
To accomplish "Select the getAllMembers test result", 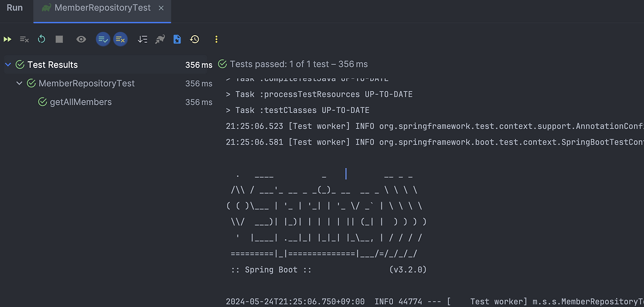I will [x=80, y=102].
